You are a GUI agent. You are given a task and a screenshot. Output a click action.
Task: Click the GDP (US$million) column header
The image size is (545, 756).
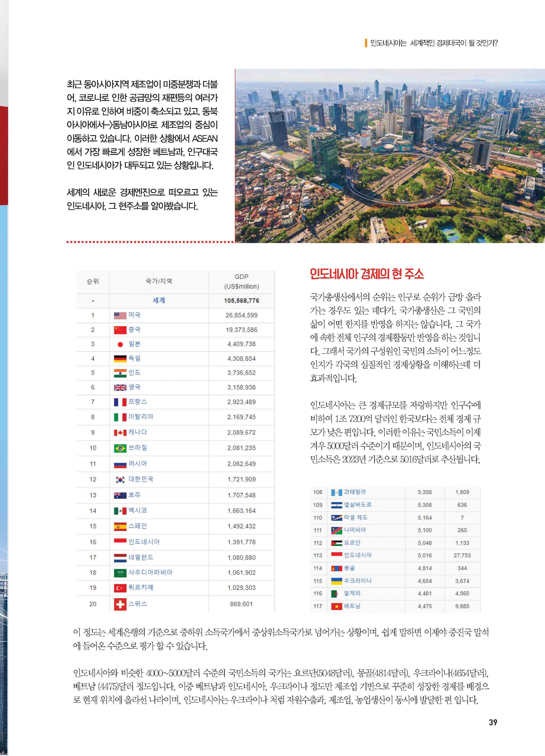(x=241, y=282)
